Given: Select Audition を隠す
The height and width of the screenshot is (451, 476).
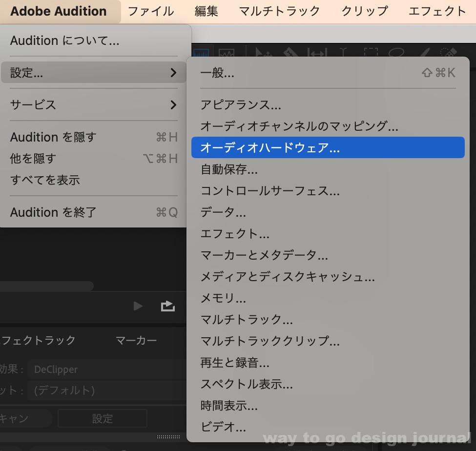Looking at the screenshot, I should (94, 137).
